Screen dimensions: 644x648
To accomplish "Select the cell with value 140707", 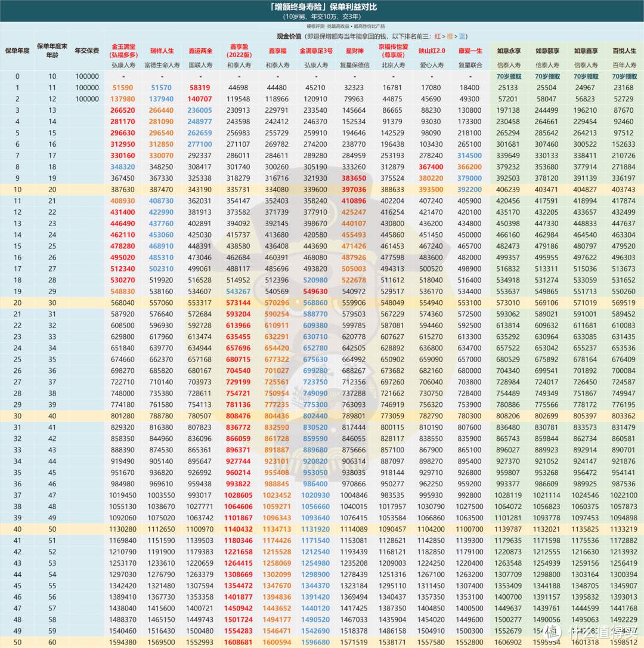I will point(200,99).
